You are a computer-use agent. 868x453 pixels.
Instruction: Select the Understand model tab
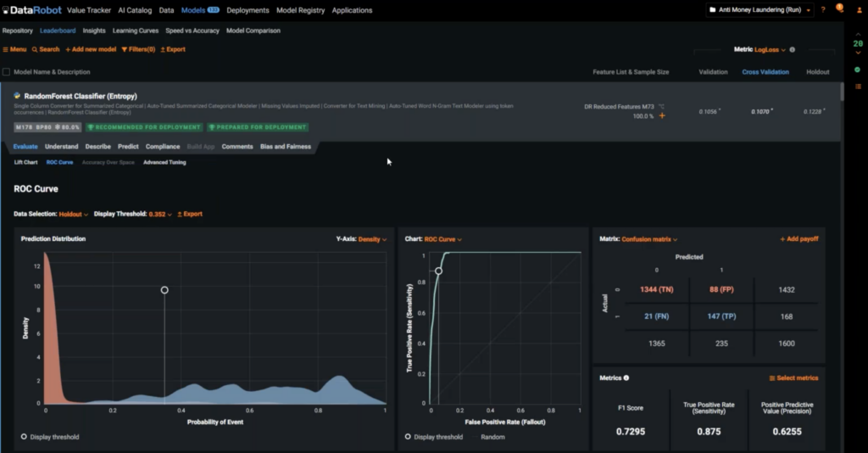tap(61, 147)
